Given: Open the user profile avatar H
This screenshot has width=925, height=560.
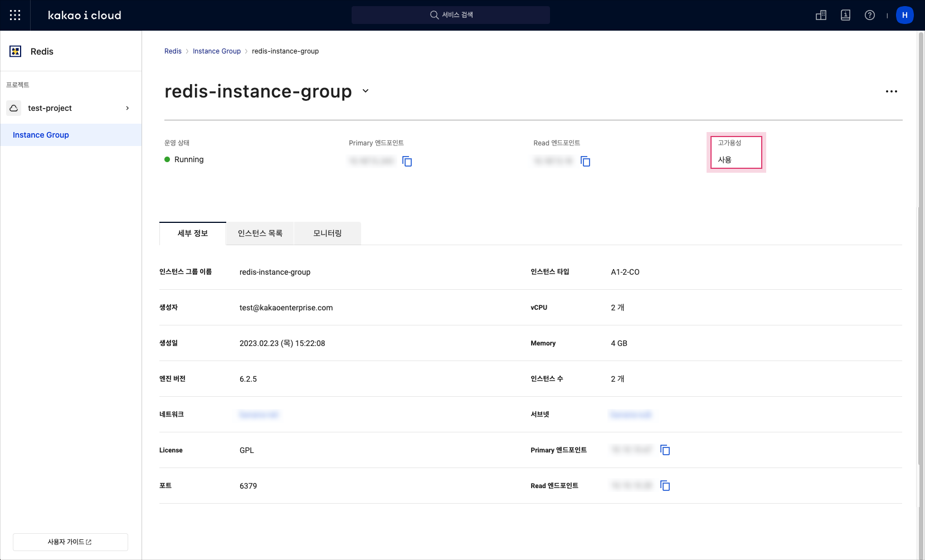Looking at the screenshot, I should point(905,15).
